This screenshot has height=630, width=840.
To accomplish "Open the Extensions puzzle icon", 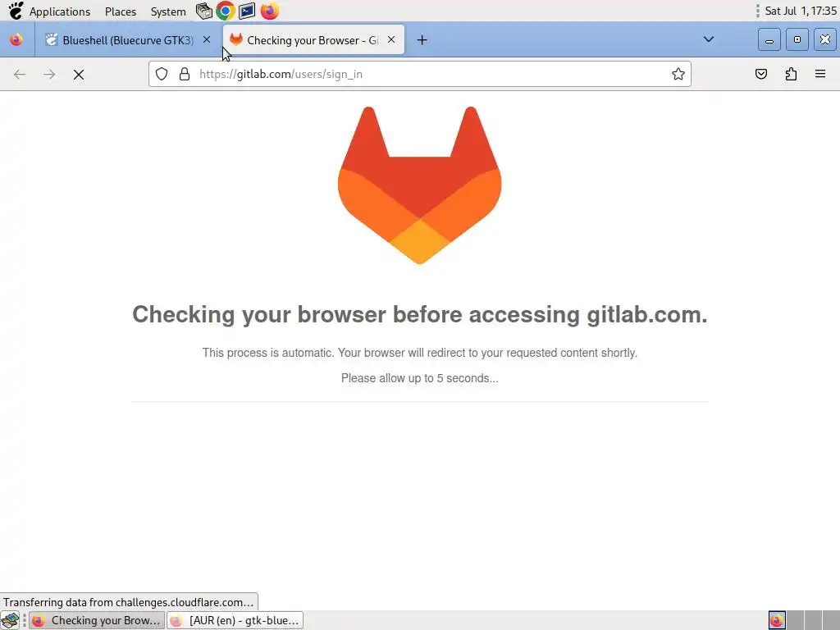I will tap(791, 74).
